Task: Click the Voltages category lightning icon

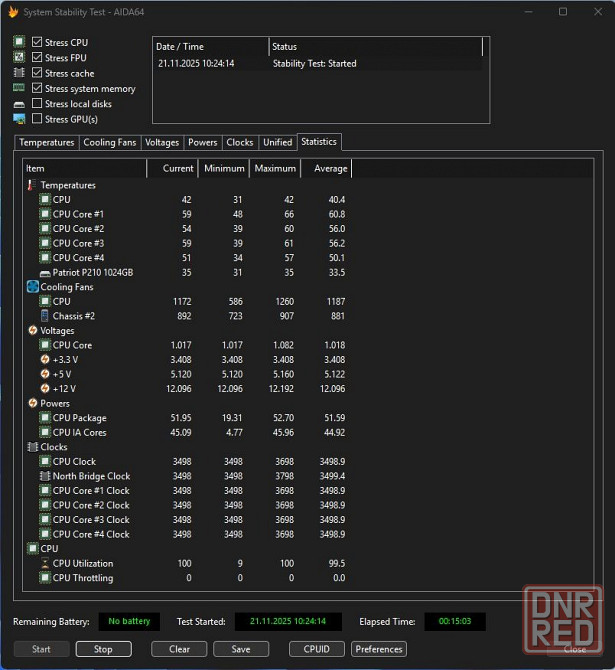Action: 32,330
